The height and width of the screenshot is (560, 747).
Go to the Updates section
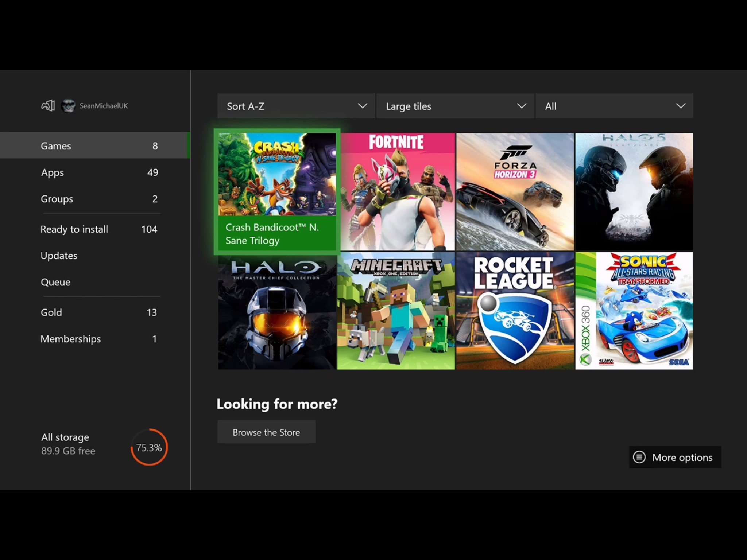59,256
